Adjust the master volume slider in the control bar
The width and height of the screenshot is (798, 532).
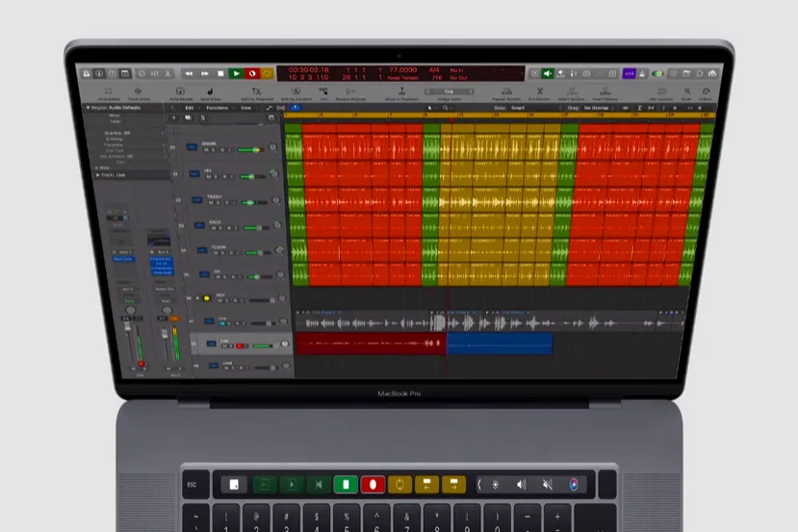[x=658, y=74]
